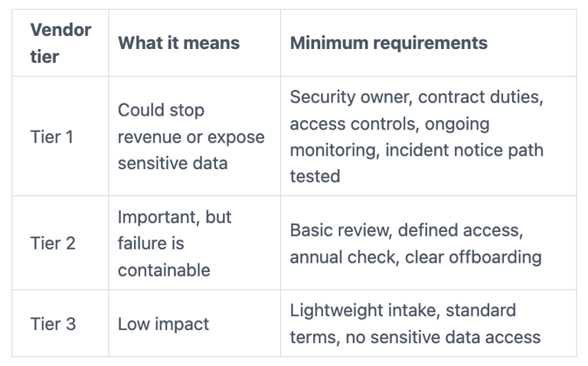Viewport: 588px width, 366px height.
Task: Click the 'Vendor tier' column header
Action: click(x=60, y=43)
